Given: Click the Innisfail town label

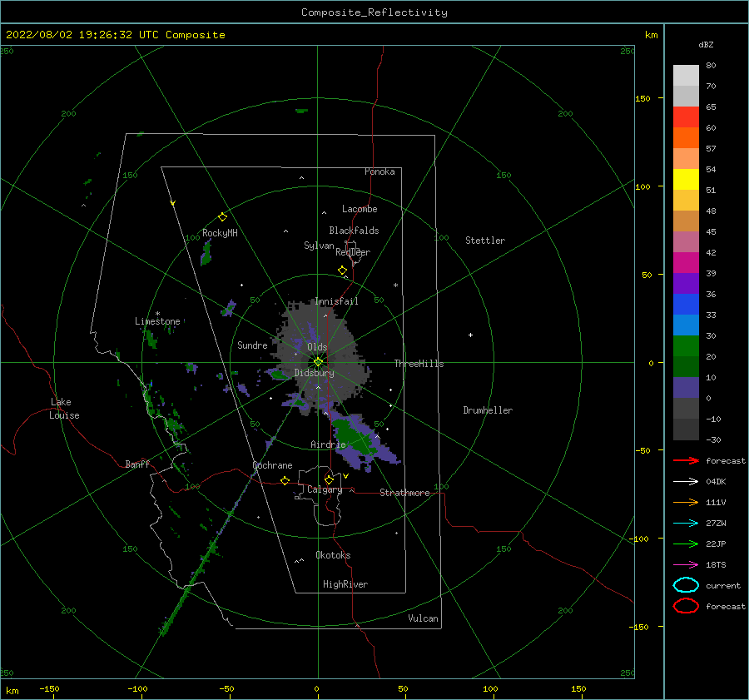Looking at the screenshot, I should click(336, 301).
